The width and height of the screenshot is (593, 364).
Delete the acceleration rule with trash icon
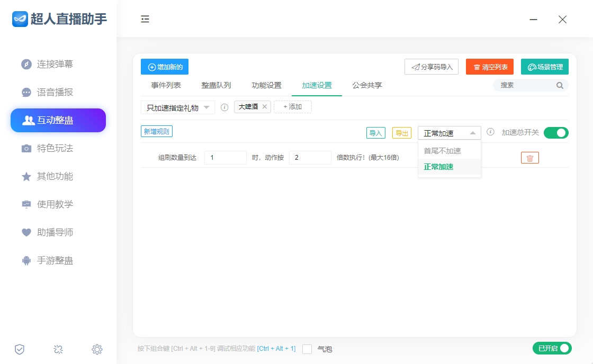coord(529,158)
